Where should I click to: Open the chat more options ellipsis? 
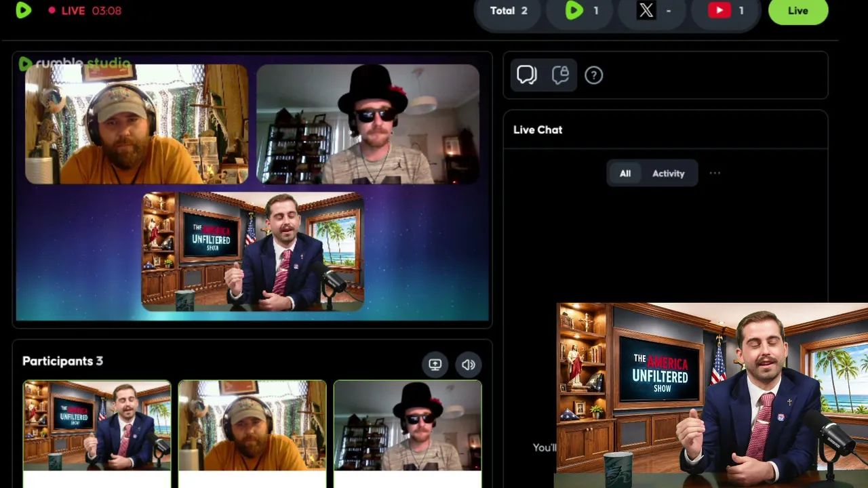point(715,174)
